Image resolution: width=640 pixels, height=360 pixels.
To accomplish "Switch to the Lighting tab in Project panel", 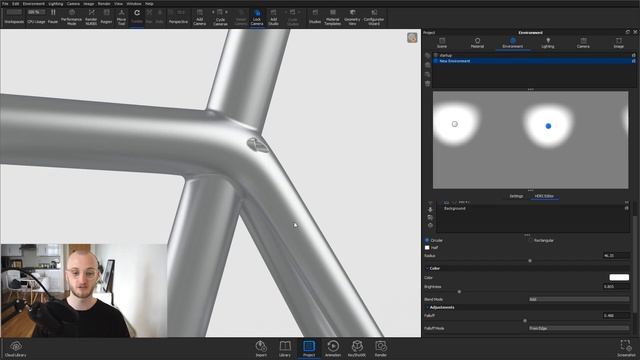I will point(548,43).
